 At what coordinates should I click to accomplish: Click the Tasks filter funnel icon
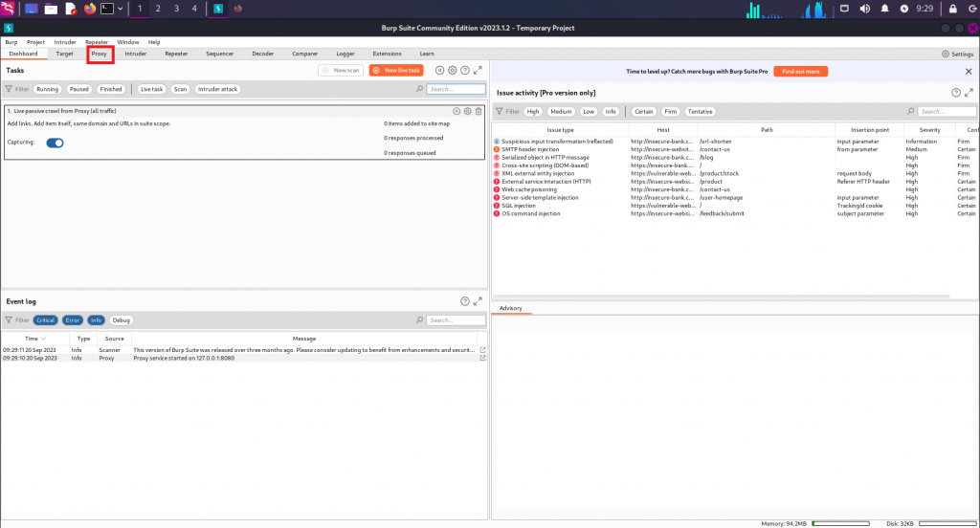[x=9, y=89]
